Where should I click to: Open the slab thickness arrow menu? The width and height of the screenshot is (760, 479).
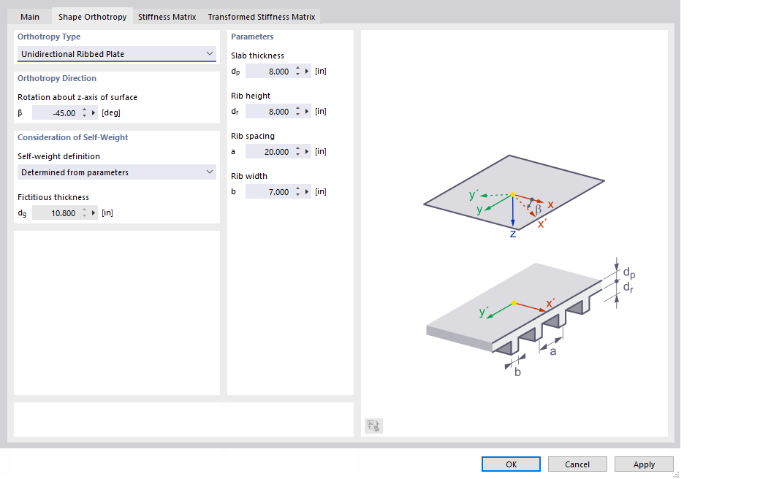306,71
